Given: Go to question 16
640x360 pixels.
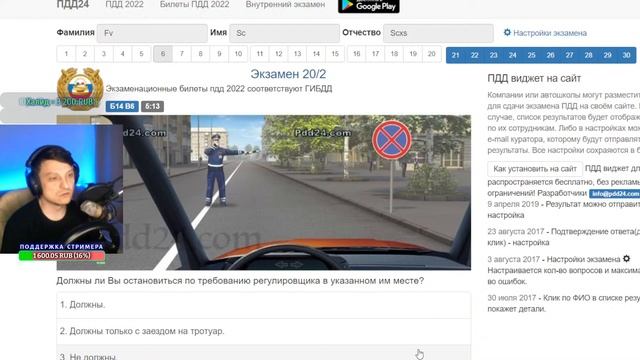Looking at the screenshot, I should [x=356, y=54].
